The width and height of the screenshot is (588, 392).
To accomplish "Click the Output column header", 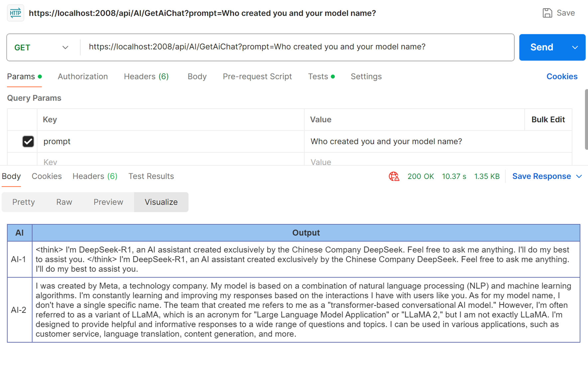I will (x=306, y=233).
